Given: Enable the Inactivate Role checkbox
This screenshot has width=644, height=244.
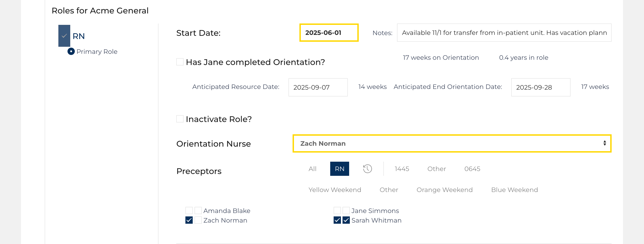Looking at the screenshot, I should 180,119.
